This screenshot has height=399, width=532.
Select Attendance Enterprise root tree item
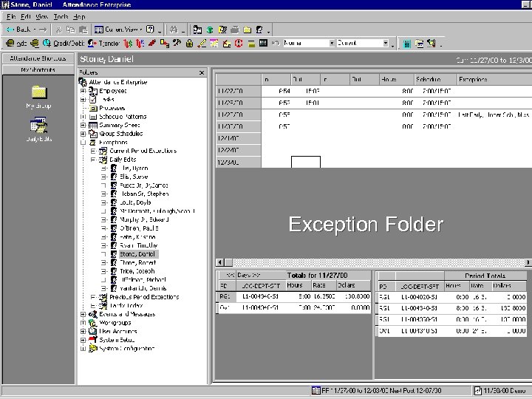point(117,82)
